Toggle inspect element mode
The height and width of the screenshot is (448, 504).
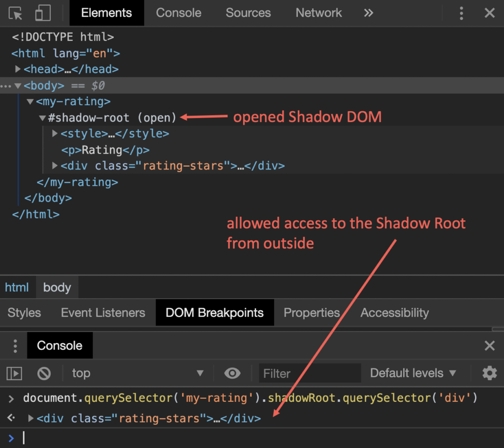15,13
